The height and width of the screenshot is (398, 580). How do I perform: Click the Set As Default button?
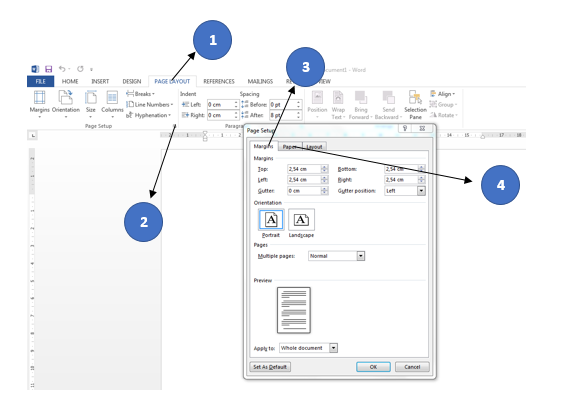tap(270, 367)
